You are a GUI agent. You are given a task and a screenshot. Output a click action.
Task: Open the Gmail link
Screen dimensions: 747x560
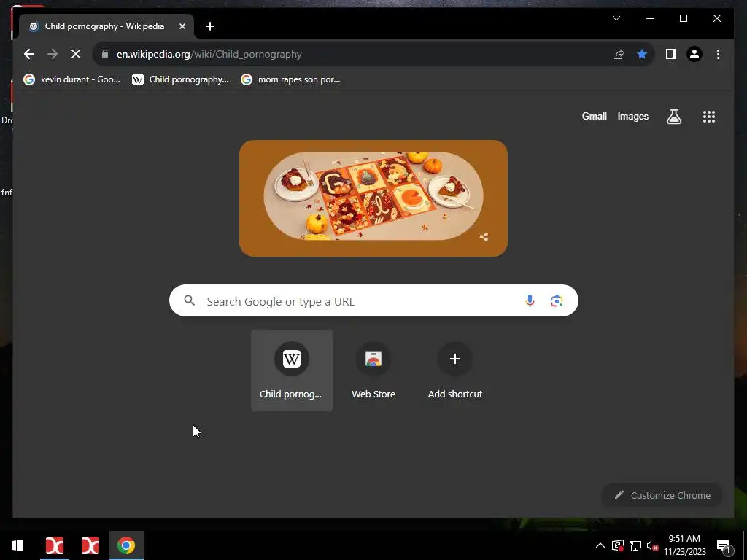coord(594,116)
